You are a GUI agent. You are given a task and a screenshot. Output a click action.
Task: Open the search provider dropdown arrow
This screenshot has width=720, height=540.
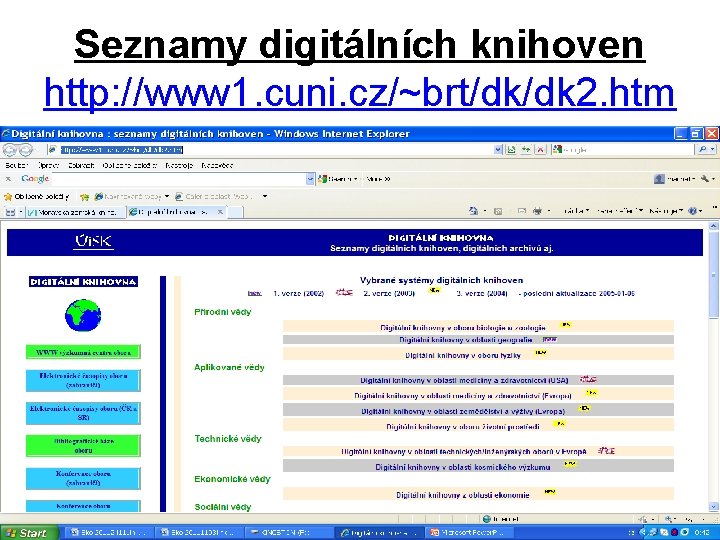(713, 149)
